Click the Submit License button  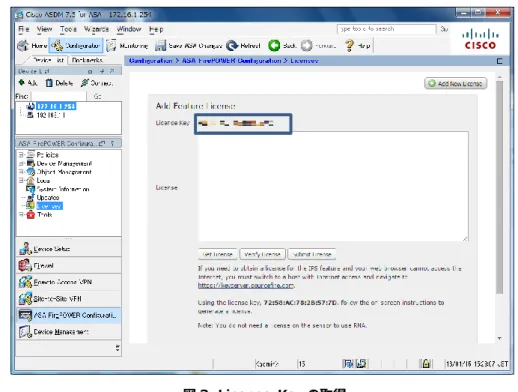(312, 254)
